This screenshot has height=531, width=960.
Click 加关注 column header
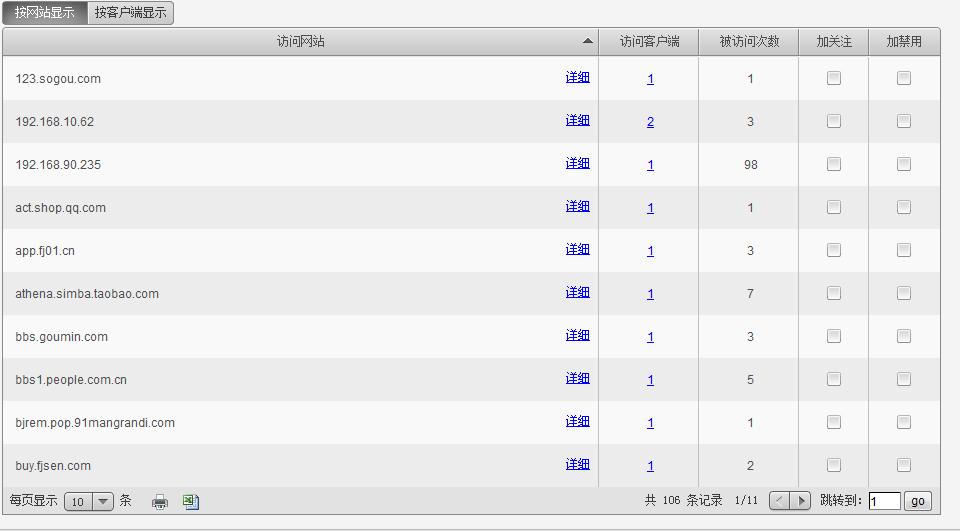[834, 42]
